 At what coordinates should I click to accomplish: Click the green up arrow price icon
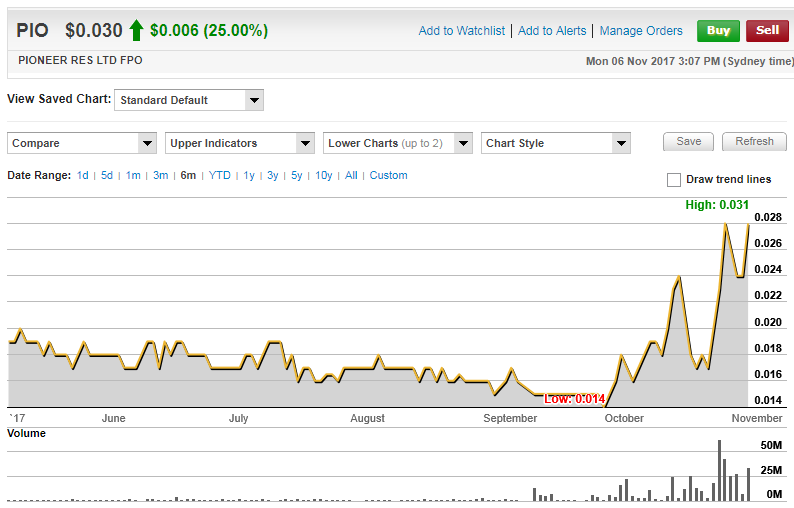coord(136,30)
